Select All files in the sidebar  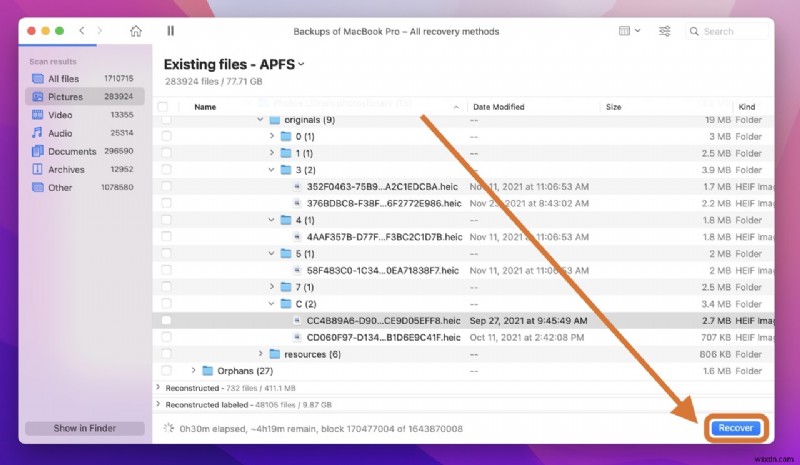pyautogui.click(x=84, y=79)
